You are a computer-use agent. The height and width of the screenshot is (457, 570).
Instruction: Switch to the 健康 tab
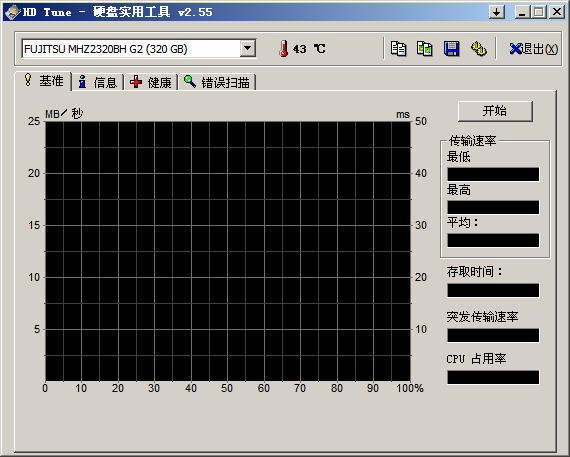click(x=151, y=82)
